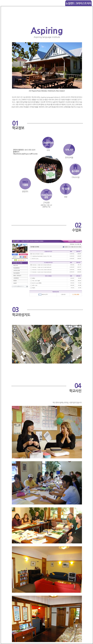Click the SINCE 1989 circle badge

click(x=25, y=183)
